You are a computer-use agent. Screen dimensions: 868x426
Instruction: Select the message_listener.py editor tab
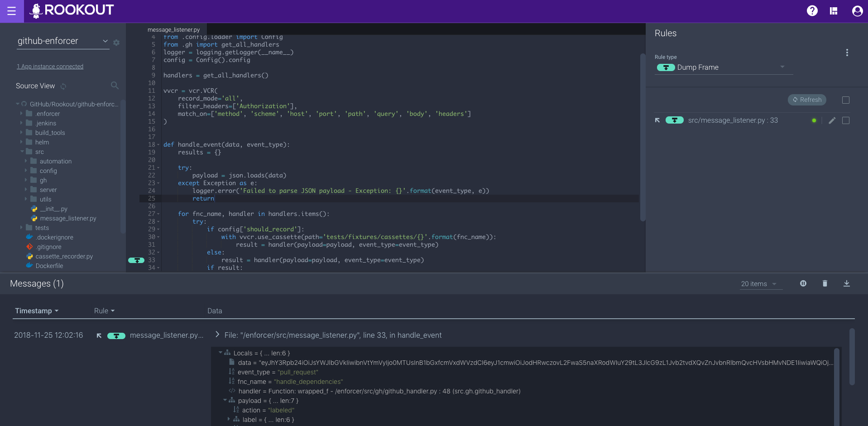[174, 29]
